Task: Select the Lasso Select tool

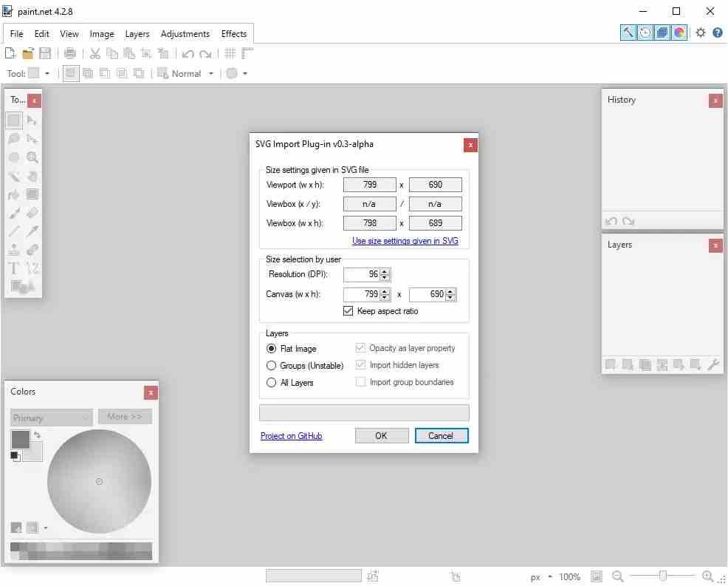Action: (14, 138)
